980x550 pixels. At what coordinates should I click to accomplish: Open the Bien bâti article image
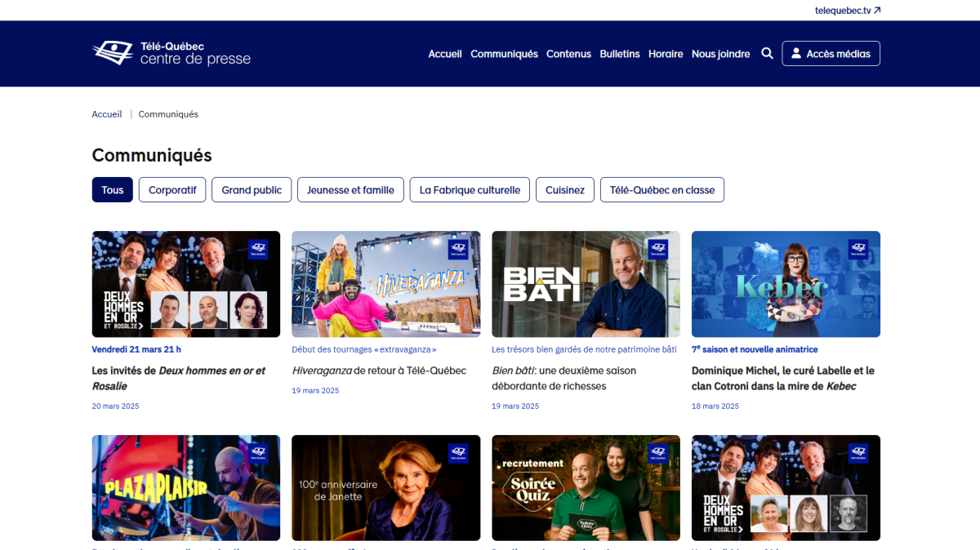point(586,284)
